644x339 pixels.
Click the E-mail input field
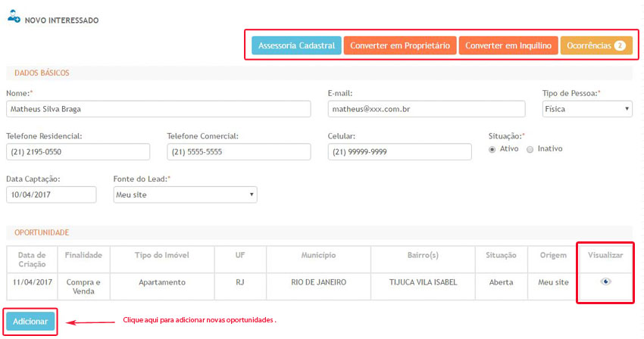pyautogui.click(x=429, y=109)
